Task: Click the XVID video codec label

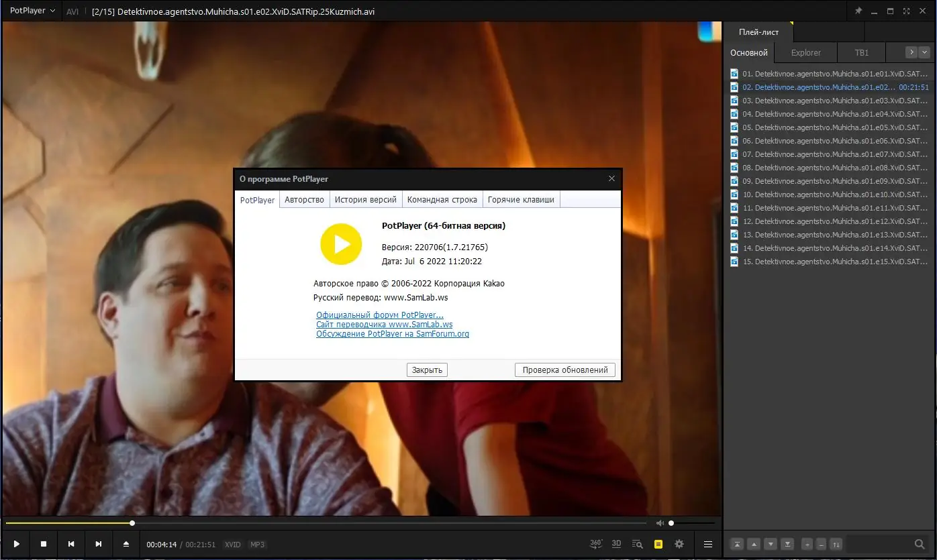Action: tap(233, 545)
